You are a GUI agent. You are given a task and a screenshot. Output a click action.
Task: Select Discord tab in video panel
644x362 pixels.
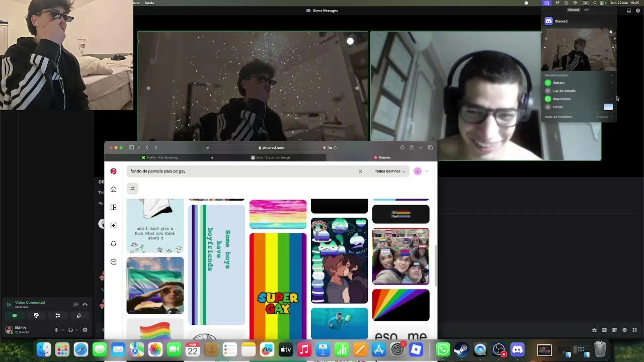coord(574,10)
